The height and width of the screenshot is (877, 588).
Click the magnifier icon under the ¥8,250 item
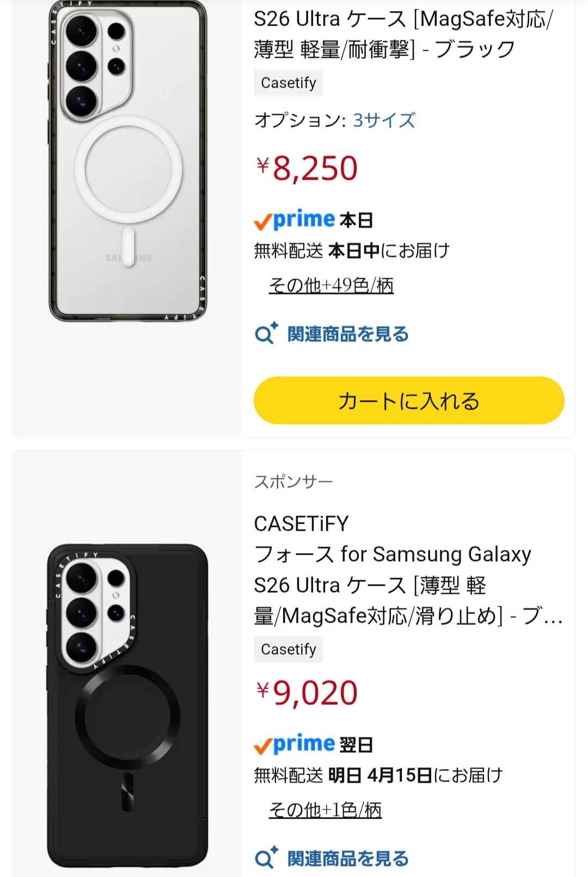266,334
